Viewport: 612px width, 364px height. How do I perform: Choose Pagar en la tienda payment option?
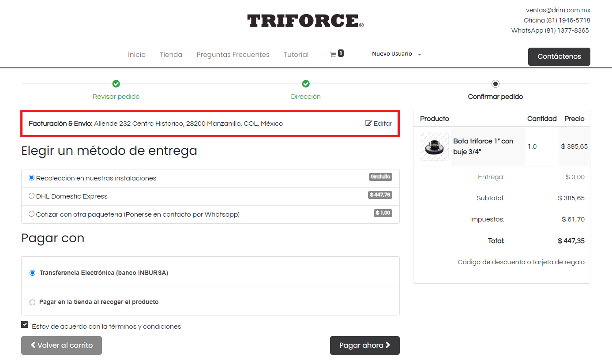click(32, 303)
